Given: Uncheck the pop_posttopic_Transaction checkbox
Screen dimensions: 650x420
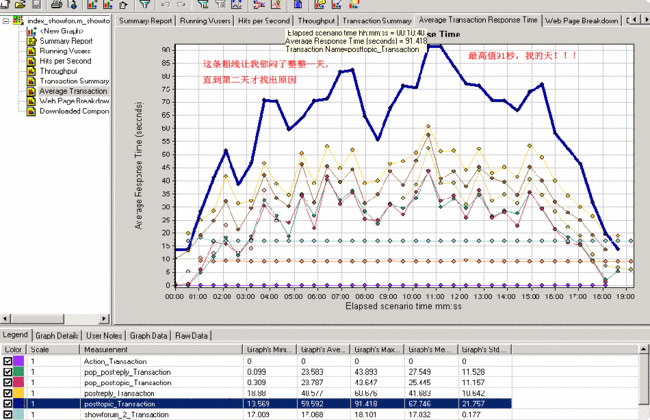Looking at the screenshot, I should 7,382.
